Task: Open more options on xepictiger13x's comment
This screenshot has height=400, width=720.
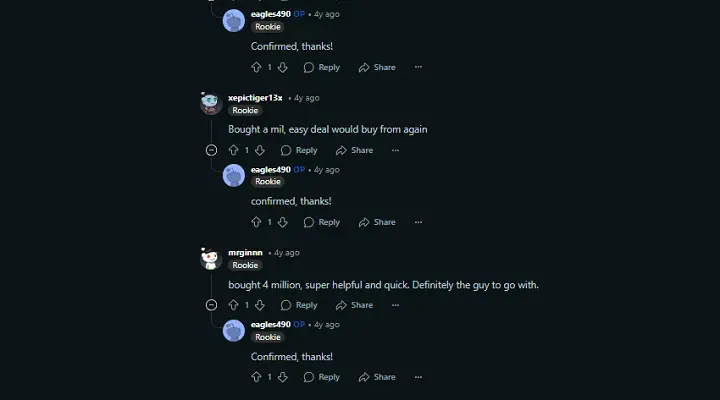Action: point(395,150)
